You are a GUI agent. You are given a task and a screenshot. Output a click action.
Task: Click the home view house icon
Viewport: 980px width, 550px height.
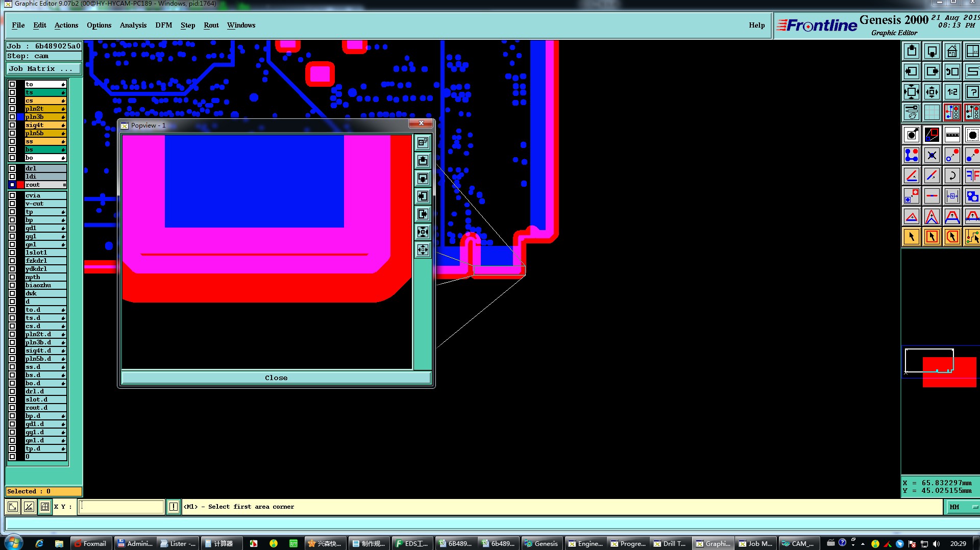pyautogui.click(x=952, y=51)
